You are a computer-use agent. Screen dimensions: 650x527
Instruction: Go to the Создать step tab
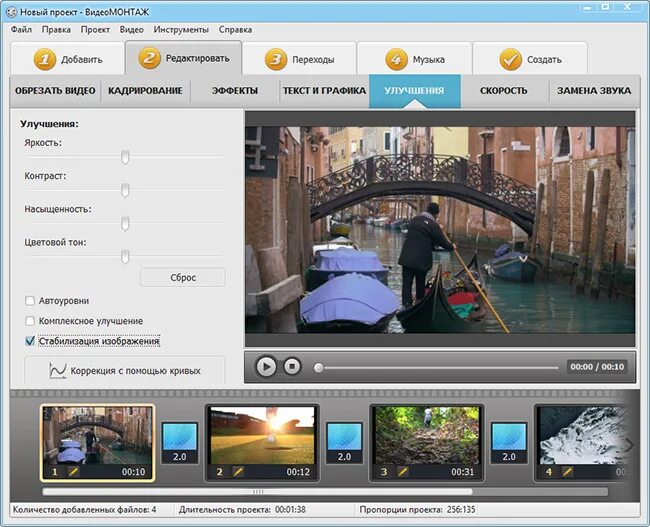coord(530,59)
